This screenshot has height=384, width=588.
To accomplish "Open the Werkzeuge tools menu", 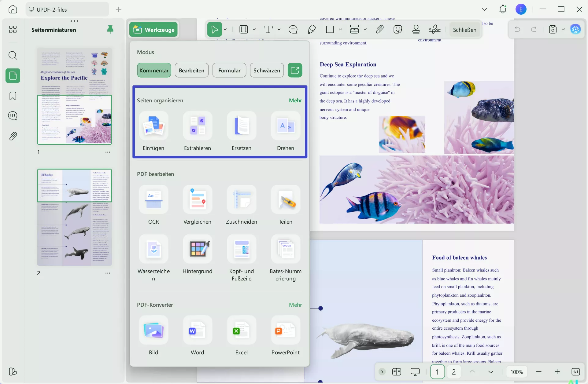I will 153,30.
